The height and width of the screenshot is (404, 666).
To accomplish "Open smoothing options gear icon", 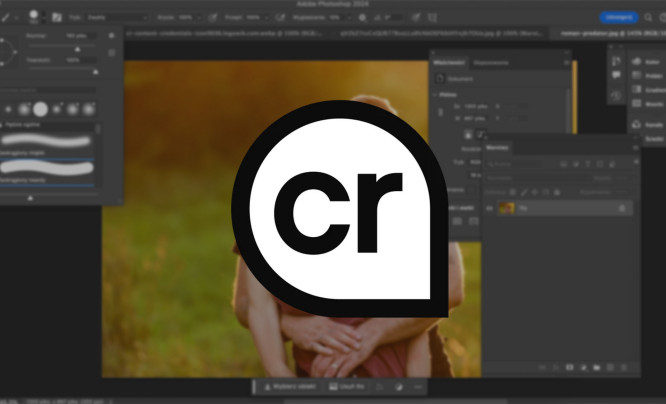I will tap(362, 17).
